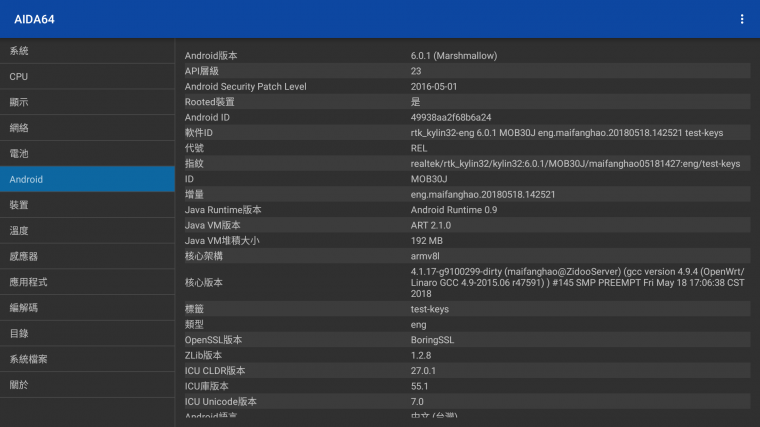Click the 標籤 row value test-keys
760x427 pixels.
pos(429,309)
